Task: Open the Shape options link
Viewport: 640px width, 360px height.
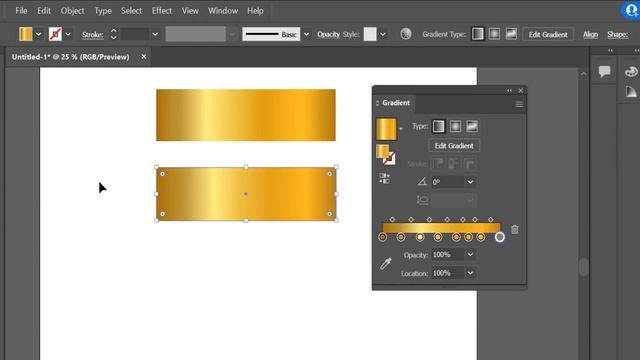Action: click(618, 35)
